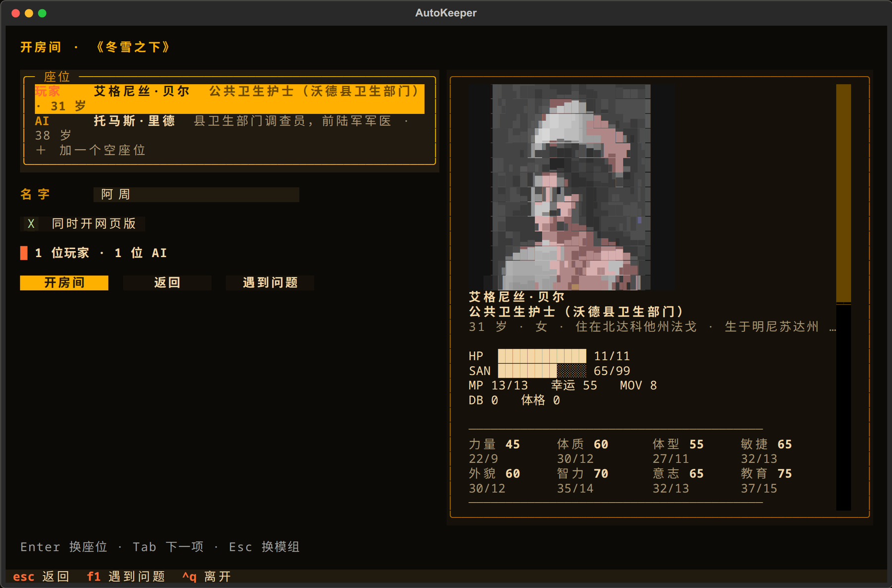The width and height of the screenshot is (892, 588).
Task: Click the MP 13/13 value
Action: point(498,385)
